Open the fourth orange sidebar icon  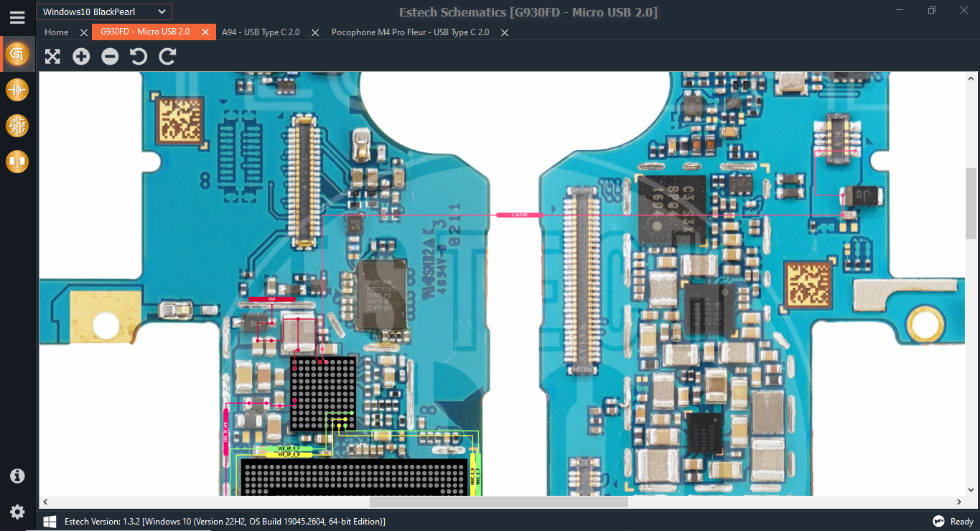click(17, 162)
